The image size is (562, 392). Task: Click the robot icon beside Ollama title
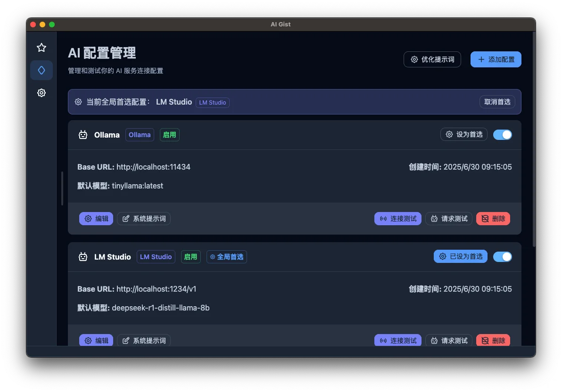click(83, 135)
